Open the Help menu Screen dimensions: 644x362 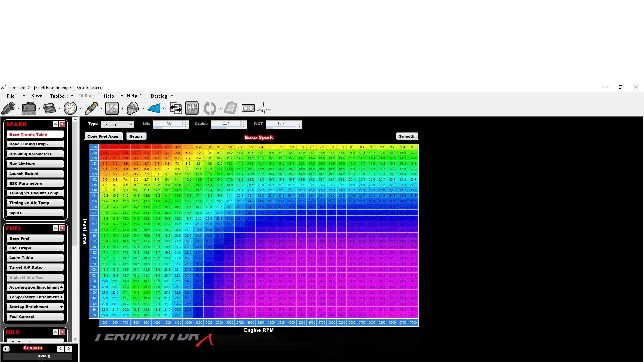tap(109, 96)
